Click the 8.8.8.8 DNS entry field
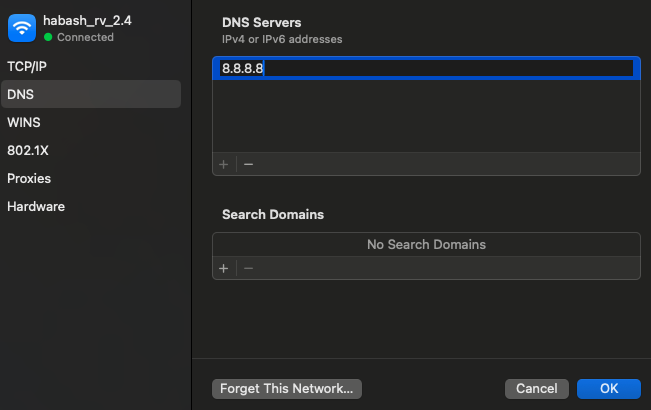651x410 pixels. click(426, 68)
